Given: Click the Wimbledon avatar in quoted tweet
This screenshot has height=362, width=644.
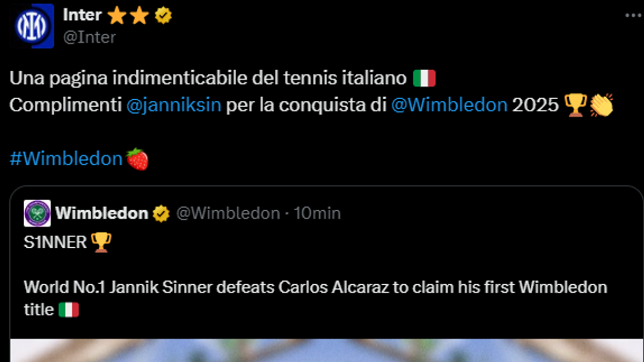Looking at the screenshot, I should 38,213.
